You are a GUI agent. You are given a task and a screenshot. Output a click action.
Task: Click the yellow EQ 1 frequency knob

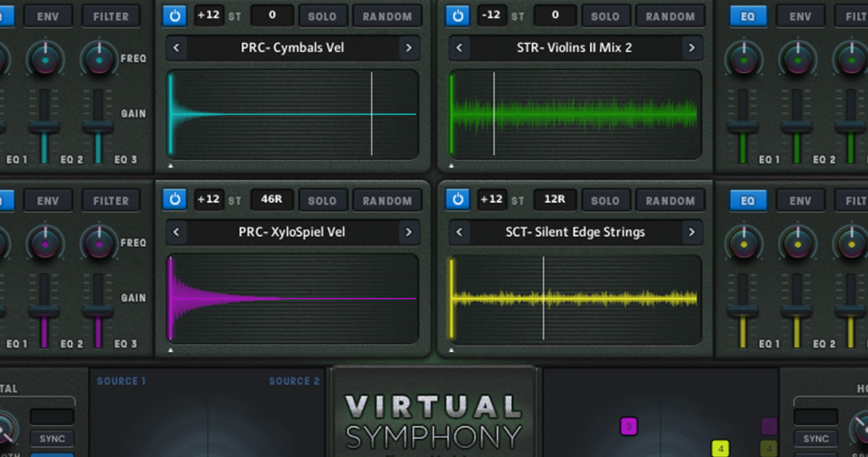(744, 243)
